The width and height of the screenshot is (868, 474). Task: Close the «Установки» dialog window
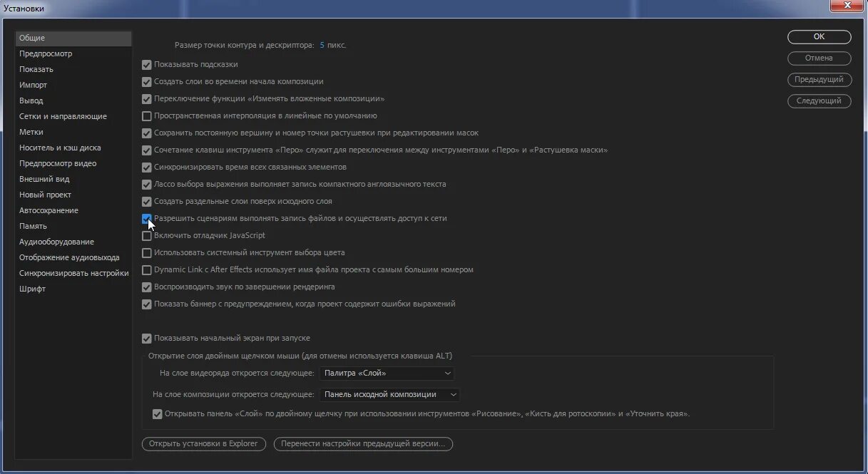(x=847, y=5)
